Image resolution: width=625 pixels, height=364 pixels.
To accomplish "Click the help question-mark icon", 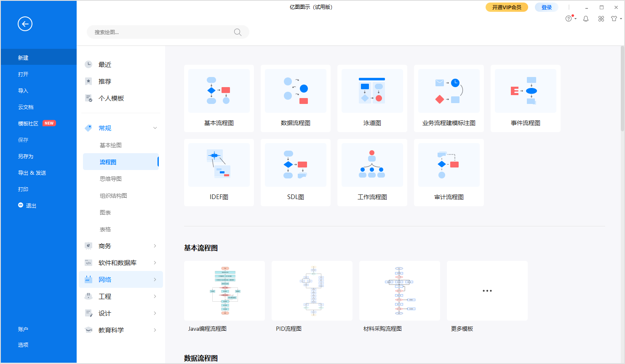I will click(x=569, y=19).
